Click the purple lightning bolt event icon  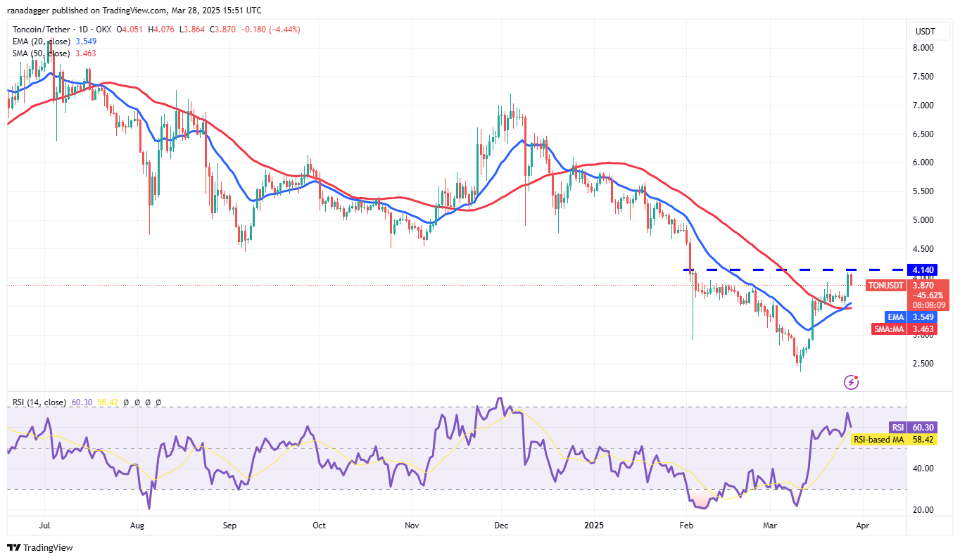(851, 382)
